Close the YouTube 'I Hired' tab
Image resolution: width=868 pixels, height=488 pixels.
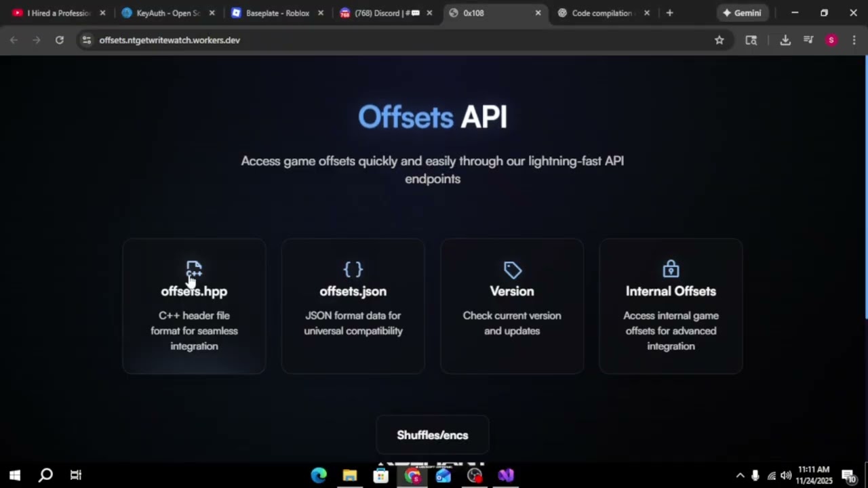[x=103, y=13]
